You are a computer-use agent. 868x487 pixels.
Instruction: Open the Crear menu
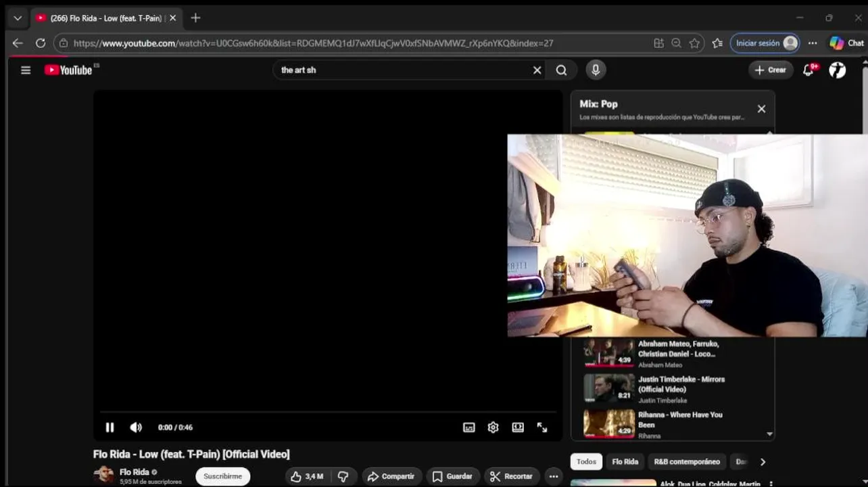[x=770, y=70]
